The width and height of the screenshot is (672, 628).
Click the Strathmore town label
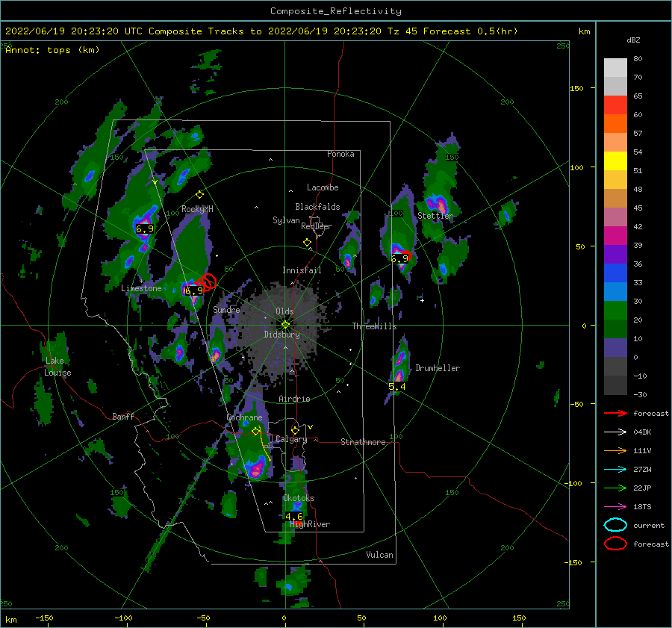point(363,442)
